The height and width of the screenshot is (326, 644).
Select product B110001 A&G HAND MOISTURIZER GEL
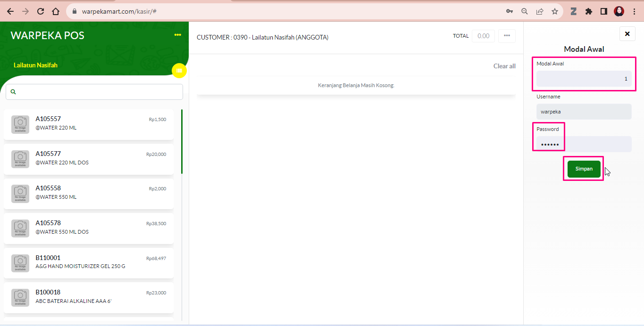point(89,263)
